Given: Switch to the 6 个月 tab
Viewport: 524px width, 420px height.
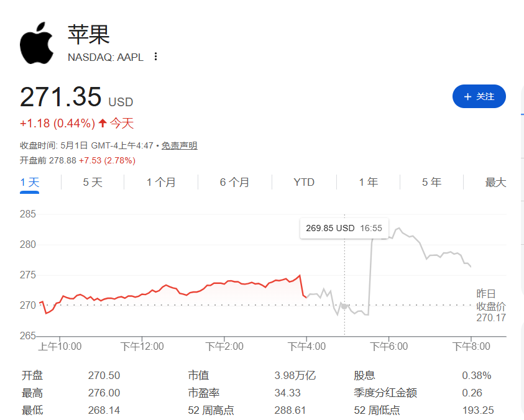Looking at the screenshot, I should point(234,183).
